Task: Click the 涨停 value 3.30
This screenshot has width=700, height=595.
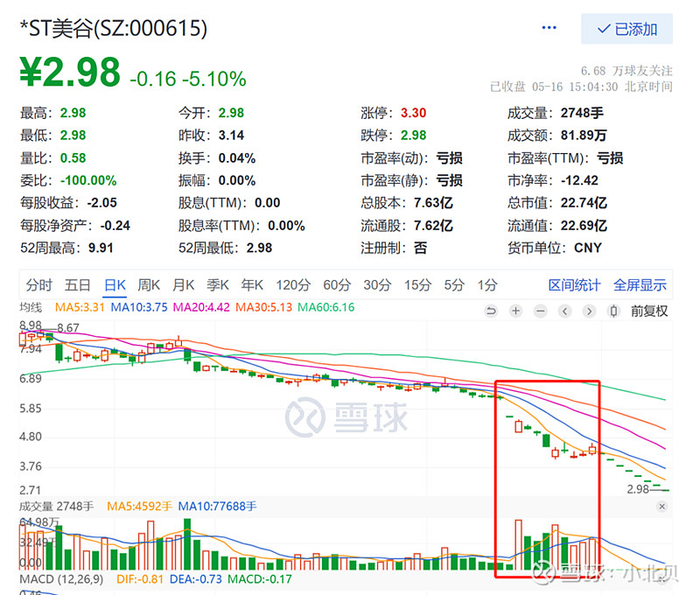Action: click(x=413, y=113)
